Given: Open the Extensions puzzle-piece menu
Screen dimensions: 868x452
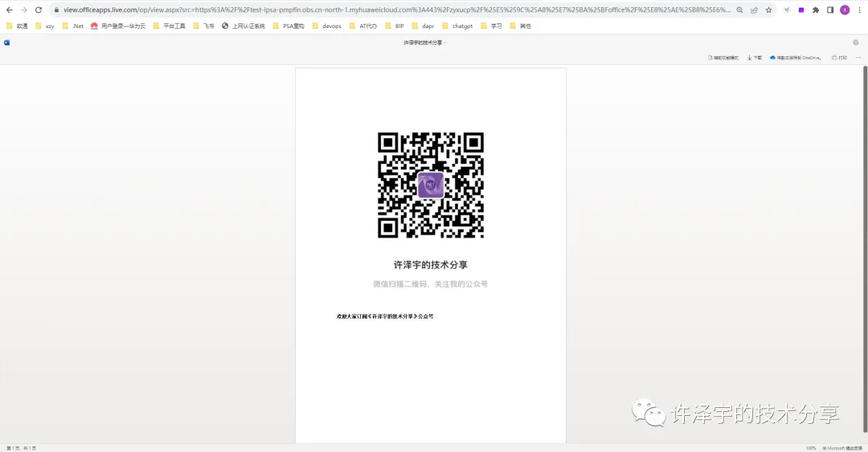Looking at the screenshot, I should [816, 10].
